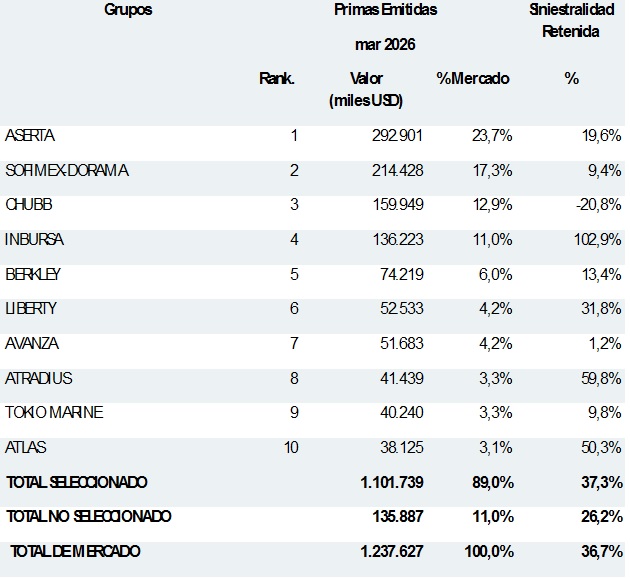
Task: Select total market value 1.237.627
Action: (392, 551)
